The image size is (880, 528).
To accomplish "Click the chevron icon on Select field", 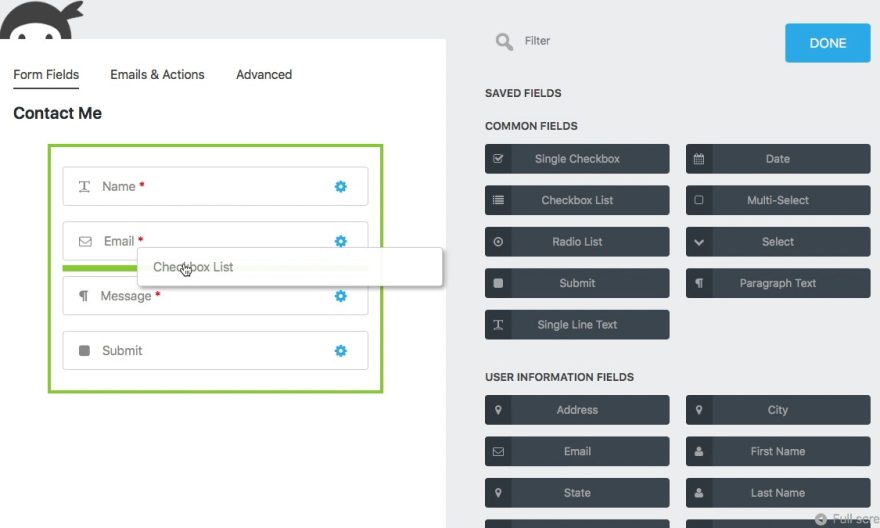I will point(699,242).
